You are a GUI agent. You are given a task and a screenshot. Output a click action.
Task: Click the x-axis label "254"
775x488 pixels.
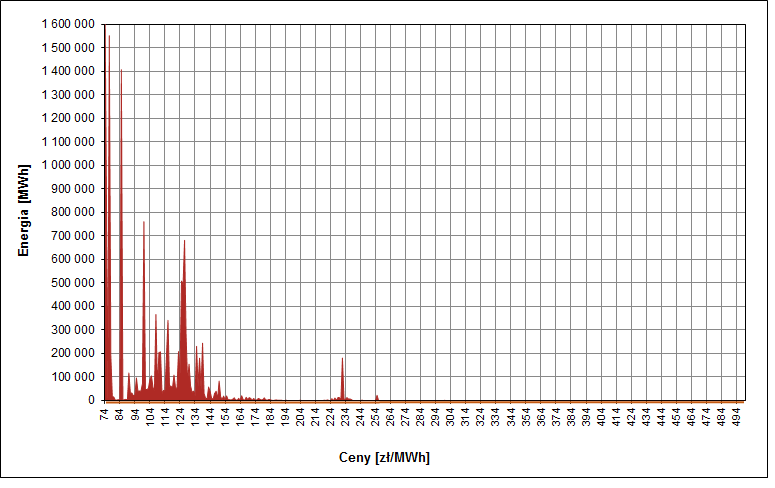(x=375, y=417)
